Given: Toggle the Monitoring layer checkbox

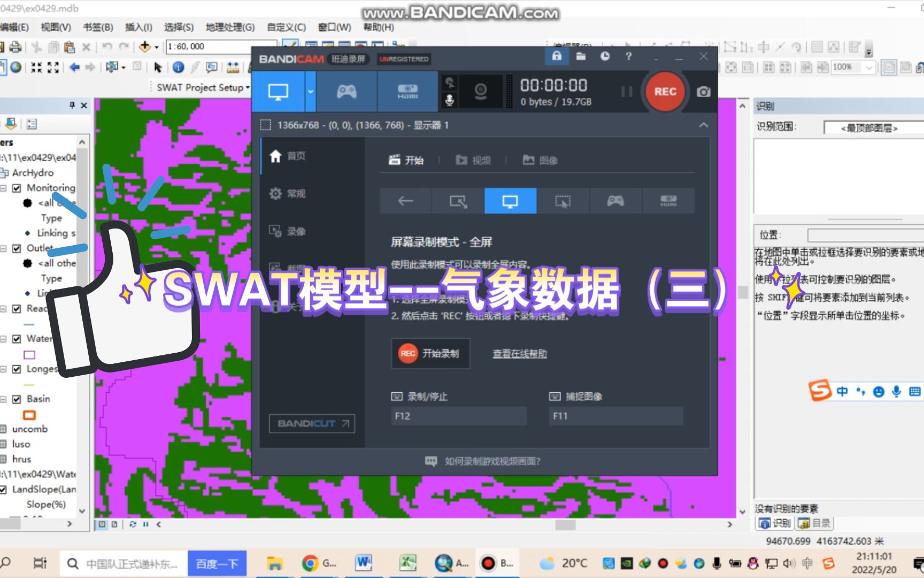Looking at the screenshot, I should click(17, 188).
